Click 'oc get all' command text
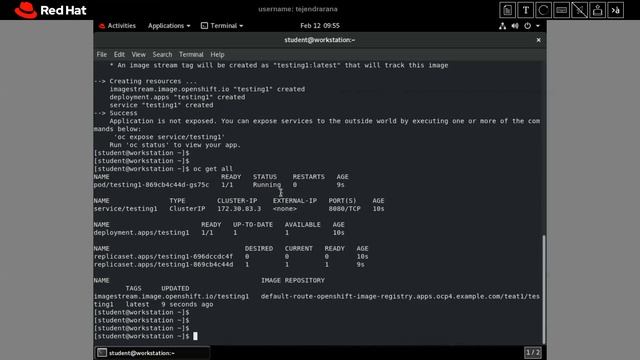The height and width of the screenshot is (360, 640). pos(213,169)
